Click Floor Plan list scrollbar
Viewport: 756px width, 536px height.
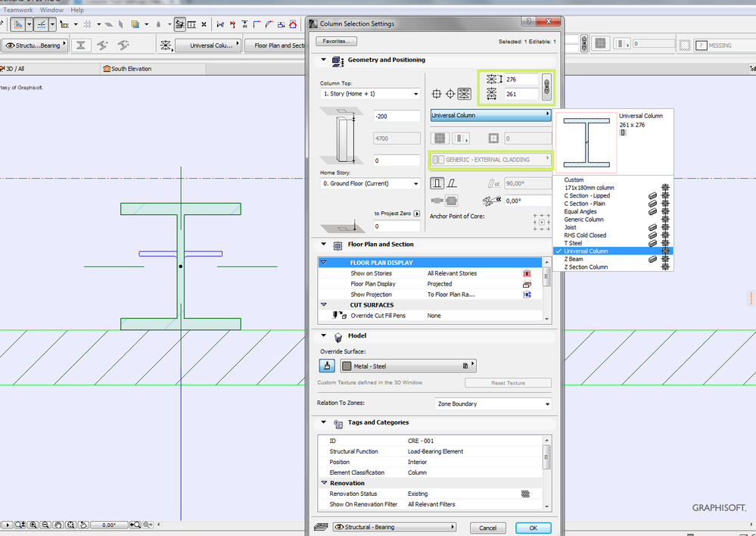click(546, 289)
